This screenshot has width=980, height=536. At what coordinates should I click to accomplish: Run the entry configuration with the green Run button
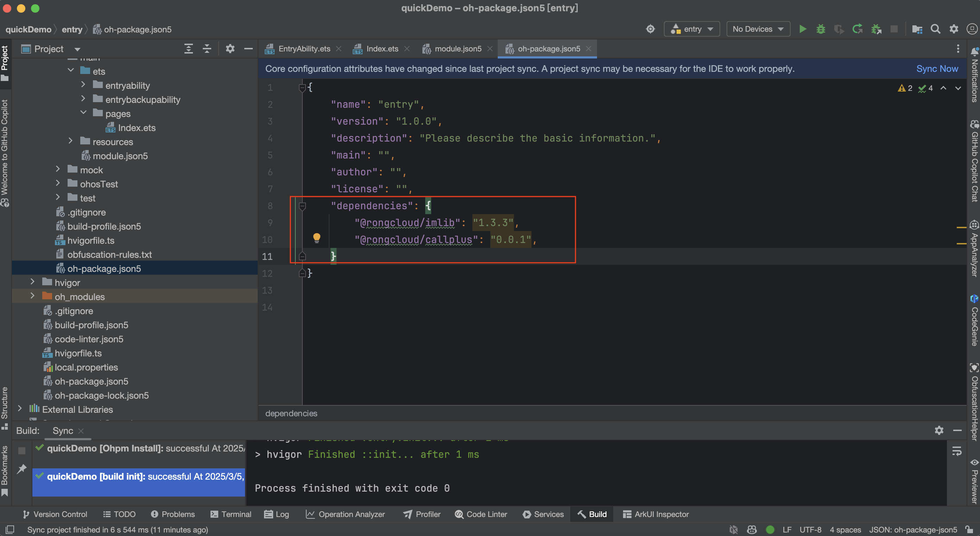coord(803,29)
